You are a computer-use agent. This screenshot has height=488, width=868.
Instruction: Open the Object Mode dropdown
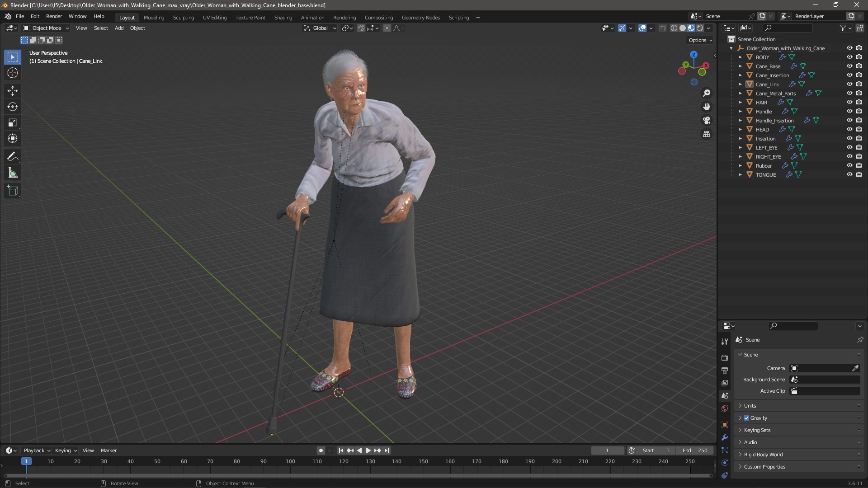(x=46, y=28)
